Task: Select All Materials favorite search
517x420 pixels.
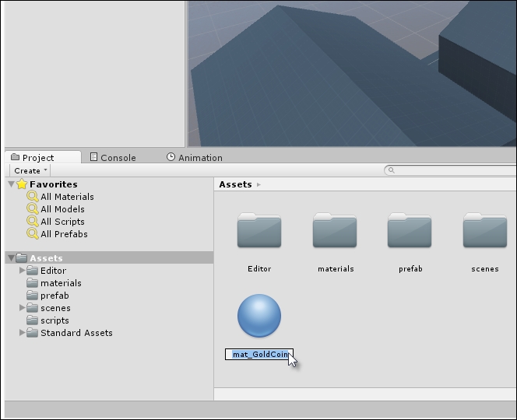Action: click(x=67, y=197)
